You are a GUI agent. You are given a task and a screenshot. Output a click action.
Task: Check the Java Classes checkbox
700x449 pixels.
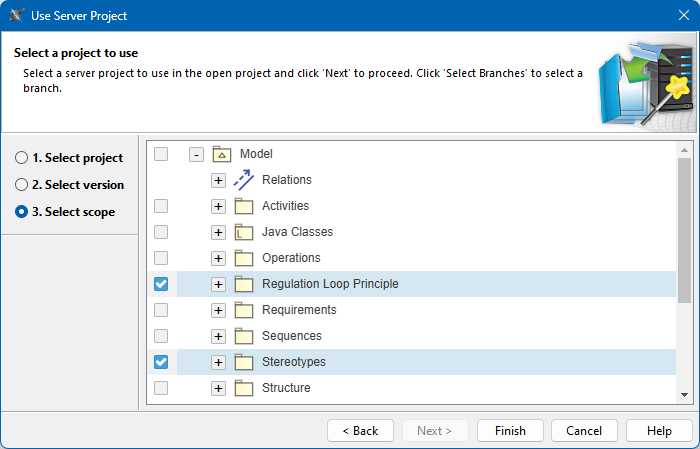(161, 232)
